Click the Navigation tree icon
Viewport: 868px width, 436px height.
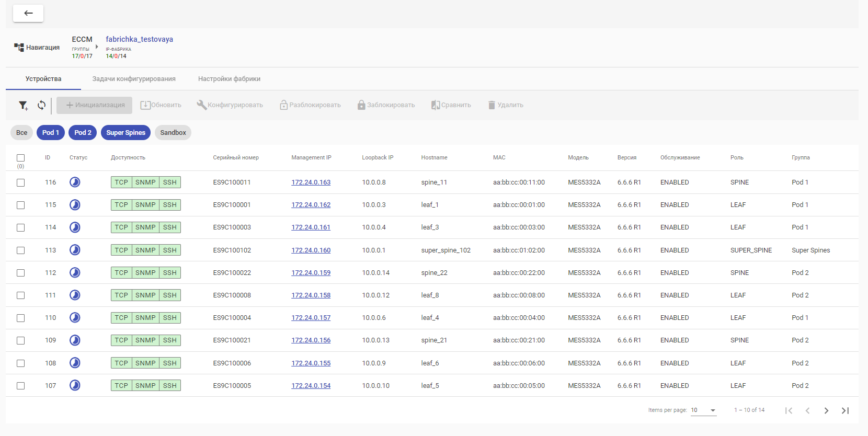pyautogui.click(x=19, y=48)
